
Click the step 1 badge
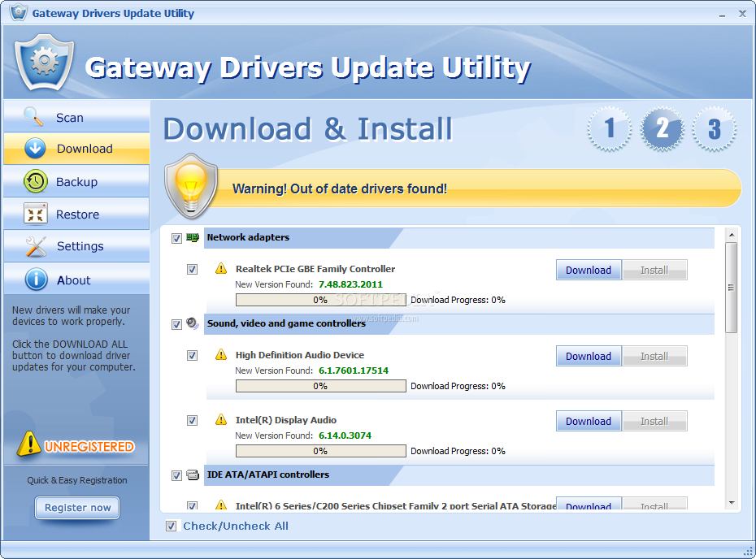610,128
